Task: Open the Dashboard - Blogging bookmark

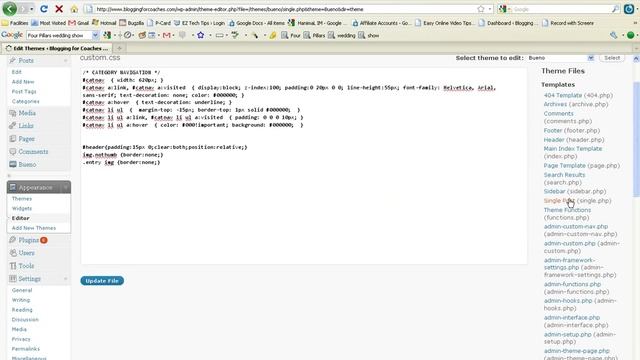Action: coord(507,23)
